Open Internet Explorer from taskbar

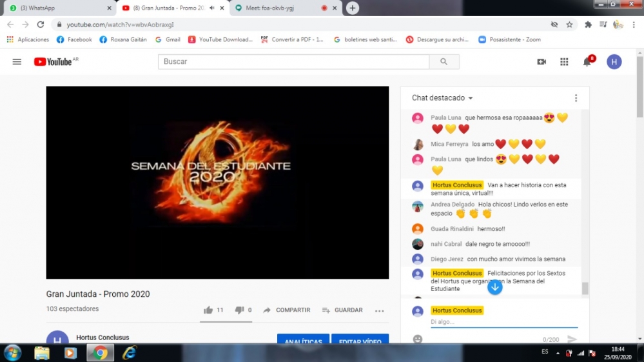[130, 353]
